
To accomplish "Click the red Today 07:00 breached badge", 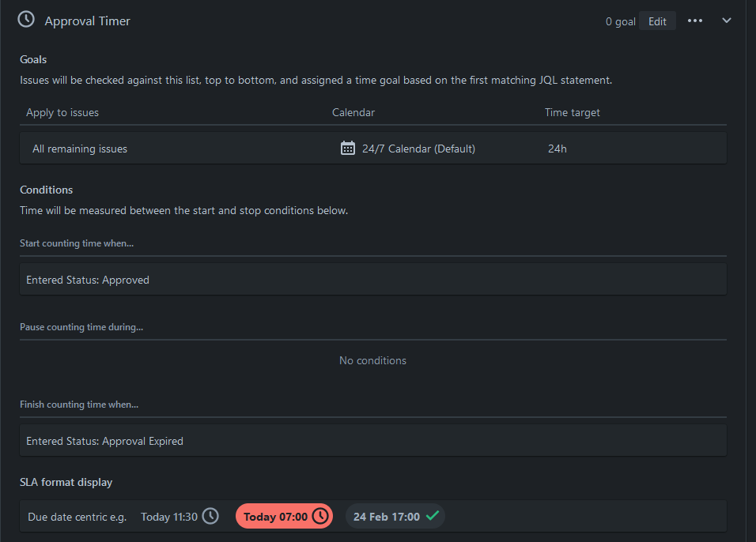I will (285, 516).
